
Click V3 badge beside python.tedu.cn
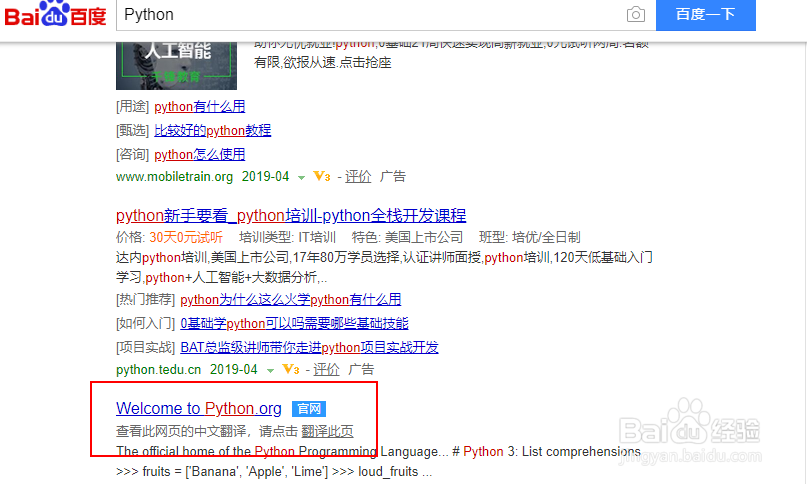pos(291,370)
